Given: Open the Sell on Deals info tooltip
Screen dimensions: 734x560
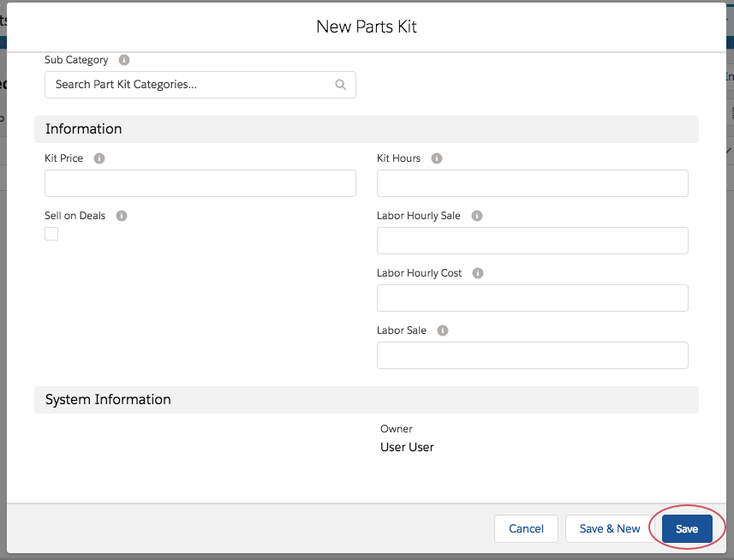Looking at the screenshot, I should 122,216.
